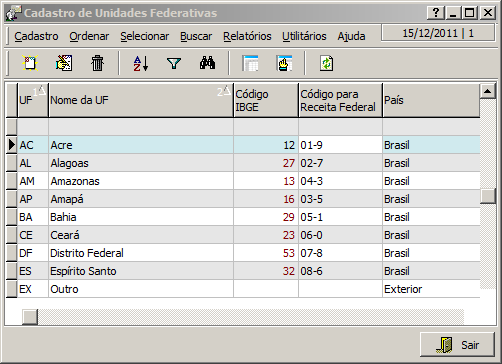The height and width of the screenshot is (364, 502).
Task: Click the Sair button
Action: (457, 345)
